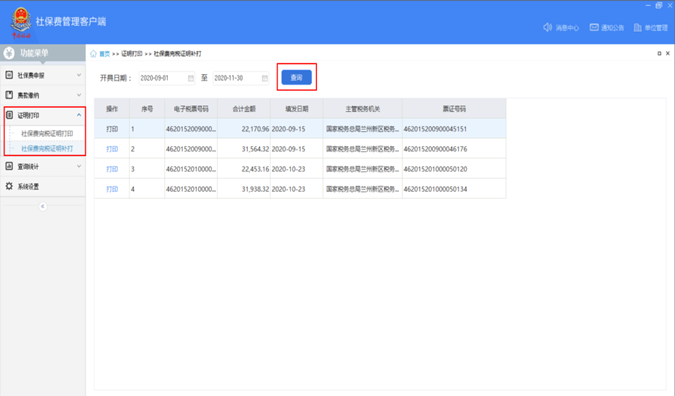The image size is (675, 396).
Task: Click 打印 link for row 2
Action: click(112, 149)
